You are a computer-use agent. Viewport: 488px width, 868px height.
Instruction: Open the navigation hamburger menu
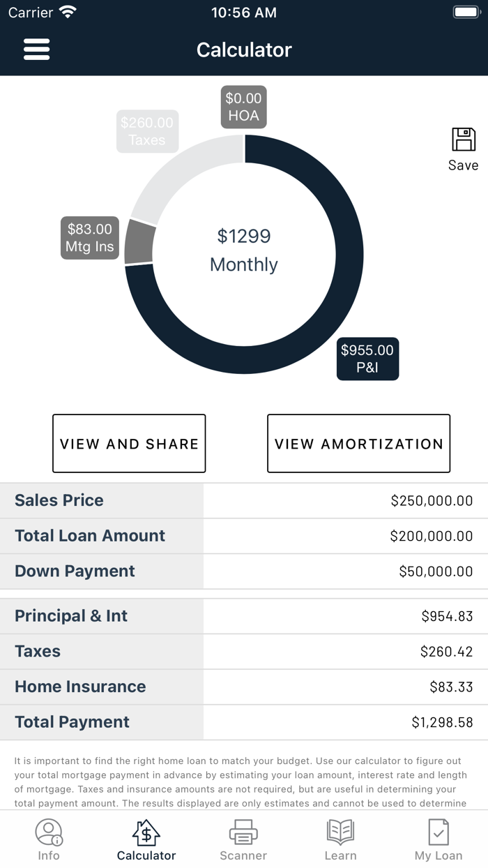[x=36, y=49]
